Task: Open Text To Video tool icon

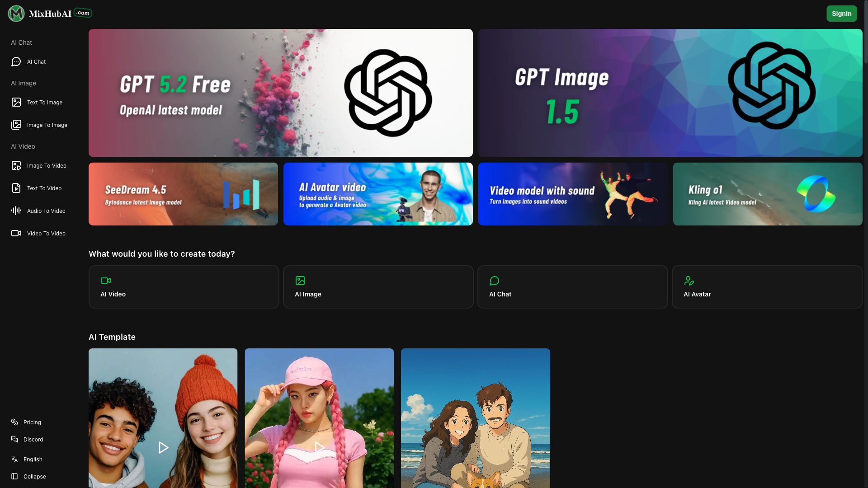Action: click(x=16, y=188)
